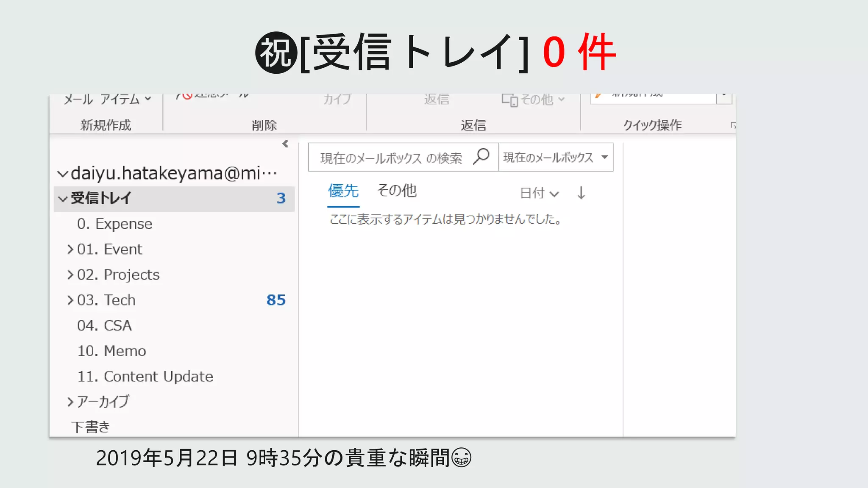Open the 日付 sort dropdown
This screenshot has width=868, height=488.
point(540,193)
